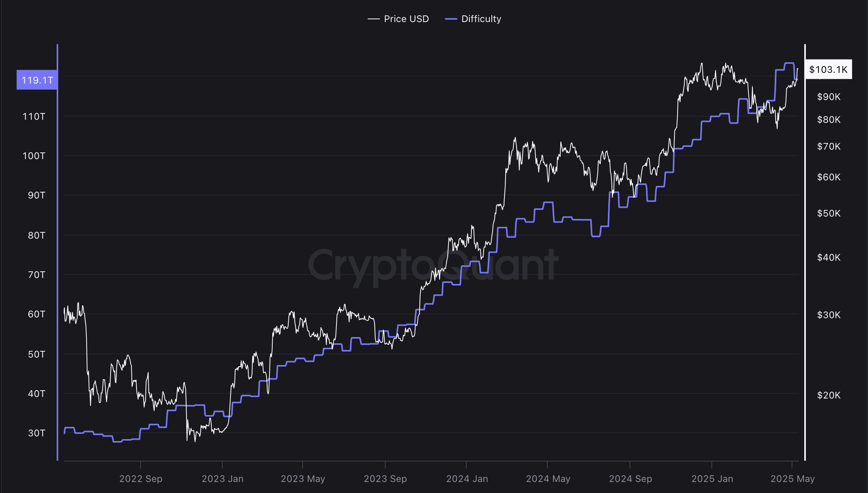This screenshot has height=493, width=868.
Task: Click the 110T difficulty axis label
Action: [34, 117]
